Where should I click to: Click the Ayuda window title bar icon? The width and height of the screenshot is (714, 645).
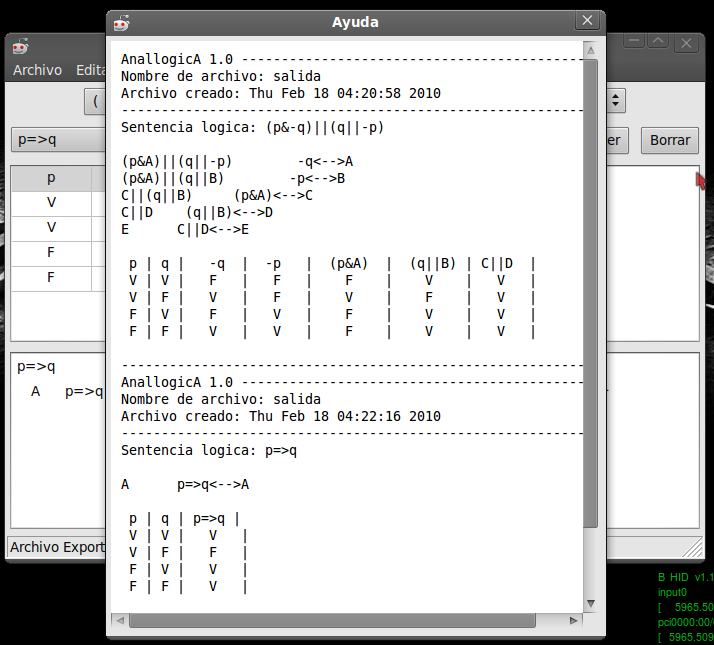coord(121,22)
